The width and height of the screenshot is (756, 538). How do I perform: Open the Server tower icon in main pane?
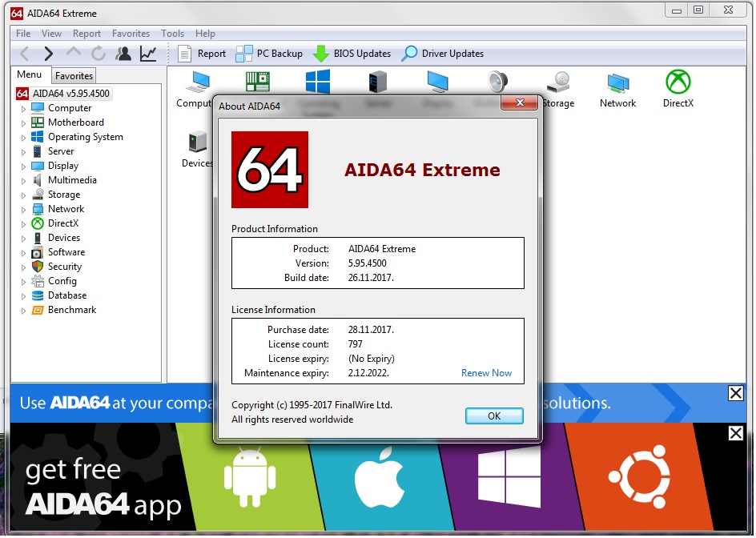(x=378, y=81)
